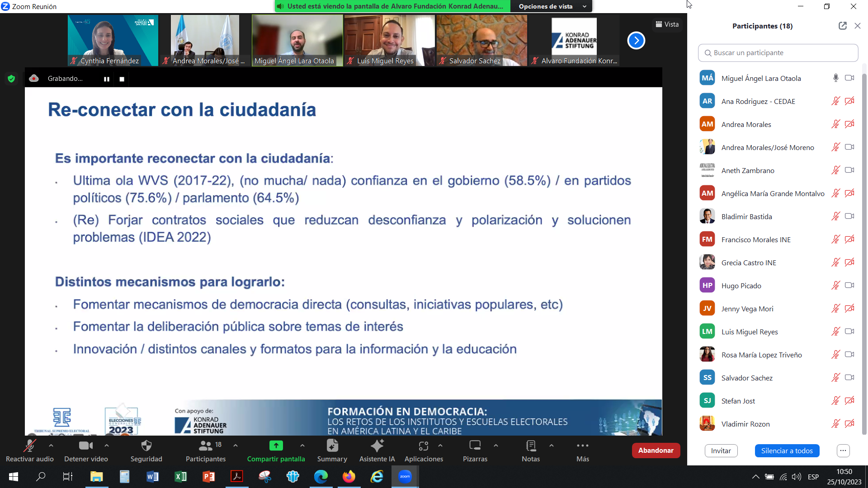Click the green encryption shield icon

pyautogui.click(x=11, y=79)
